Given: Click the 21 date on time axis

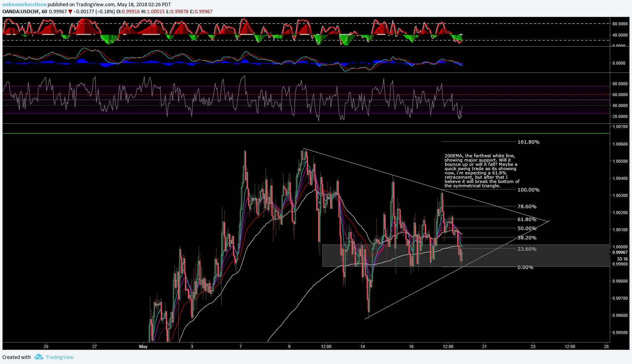Looking at the screenshot, I should click(x=484, y=346).
